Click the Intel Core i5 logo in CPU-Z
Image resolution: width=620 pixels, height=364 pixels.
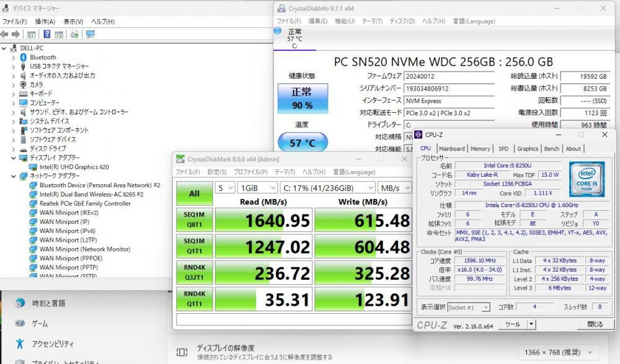[587, 179]
